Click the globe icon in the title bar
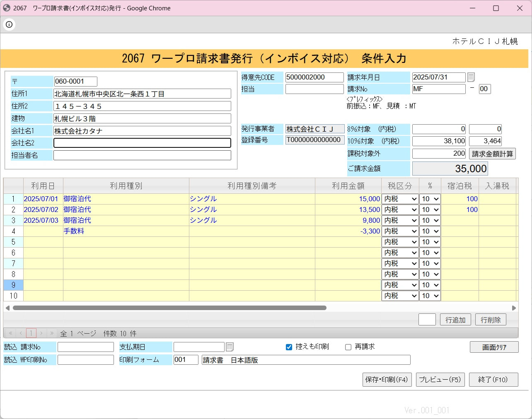 (7, 8)
